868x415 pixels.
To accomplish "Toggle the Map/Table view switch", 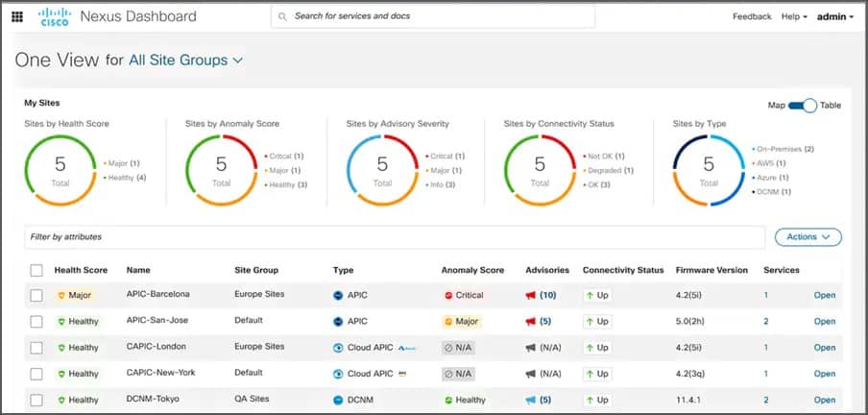I will tap(802, 106).
